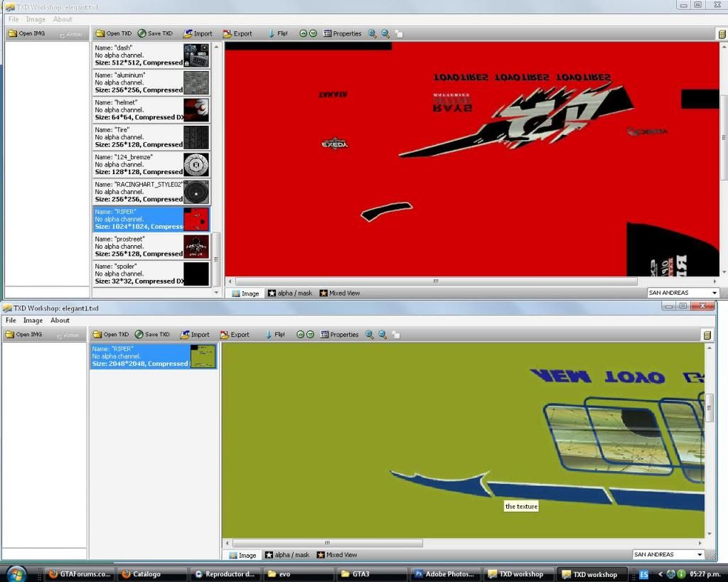This screenshot has height=582, width=728.
Task: Switch to Mixed View tab in elegant.txd window
Action: pos(340,293)
